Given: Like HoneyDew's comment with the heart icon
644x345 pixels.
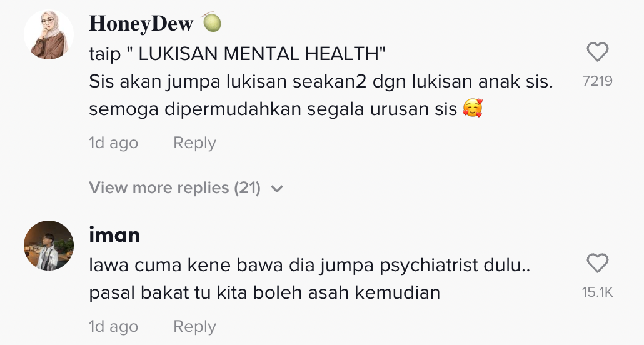Looking at the screenshot, I should point(597,52).
